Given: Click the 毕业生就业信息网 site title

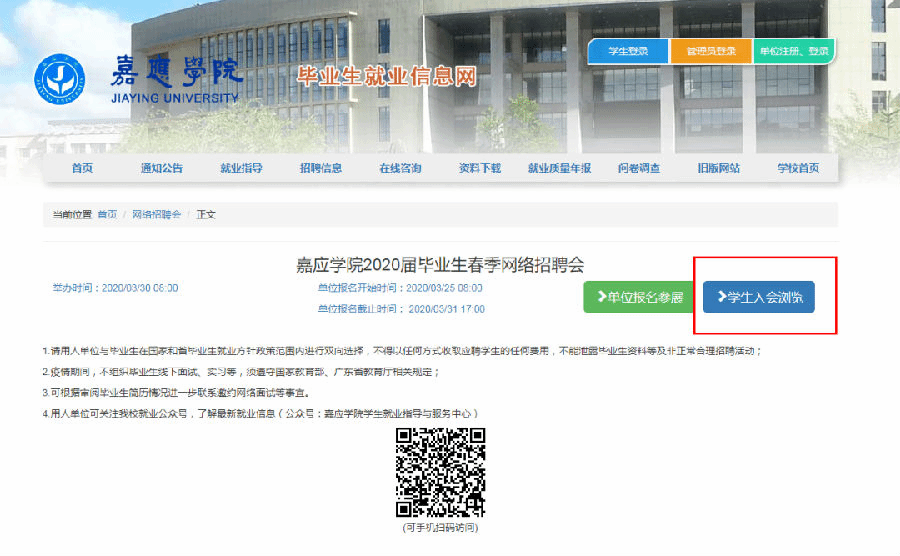Looking at the screenshot, I should click(386, 77).
